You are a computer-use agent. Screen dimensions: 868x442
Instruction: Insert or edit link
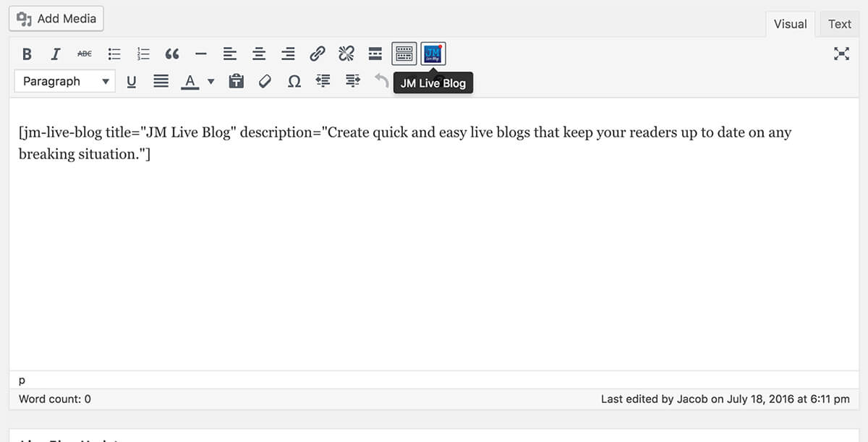coord(317,54)
